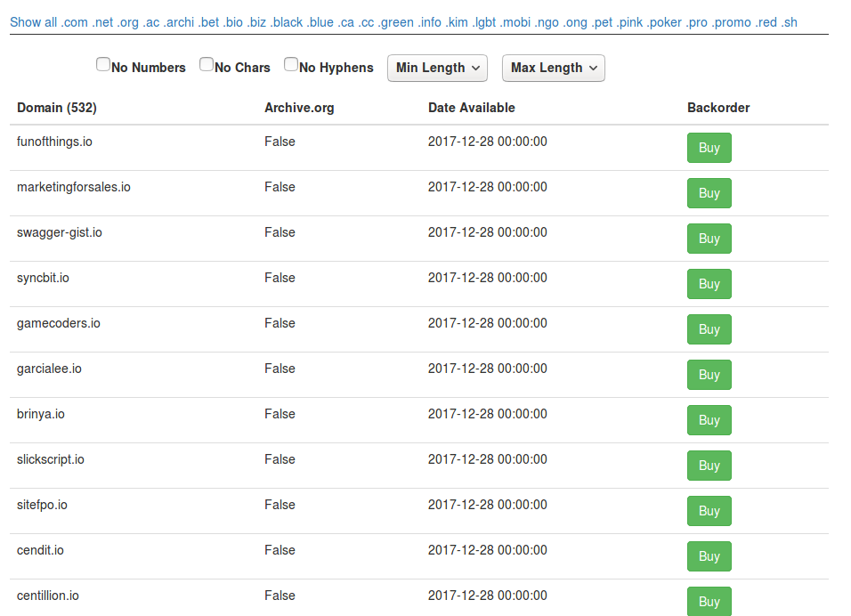Enable the No Numbers filter
Viewport: 851px width, 616px height.
(x=103, y=64)
